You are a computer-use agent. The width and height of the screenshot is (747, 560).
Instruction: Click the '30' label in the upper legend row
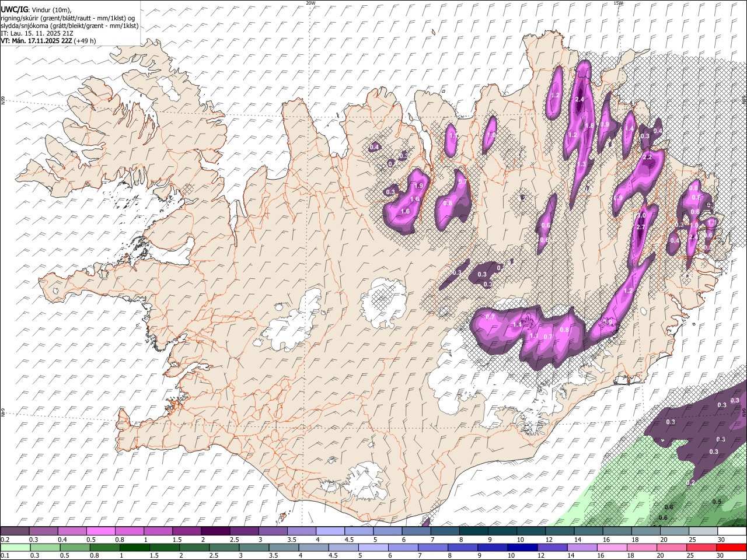[x=721, y=540]
